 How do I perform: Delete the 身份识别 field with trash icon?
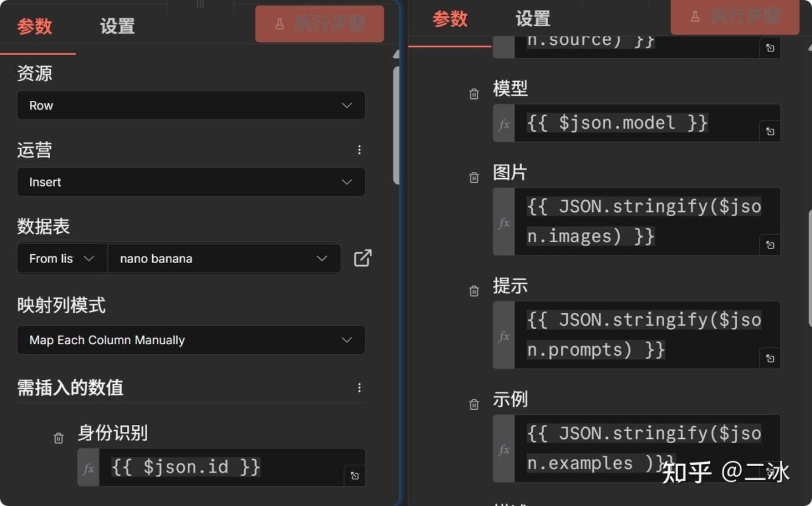pyautogui.click(x=58, y=438)
